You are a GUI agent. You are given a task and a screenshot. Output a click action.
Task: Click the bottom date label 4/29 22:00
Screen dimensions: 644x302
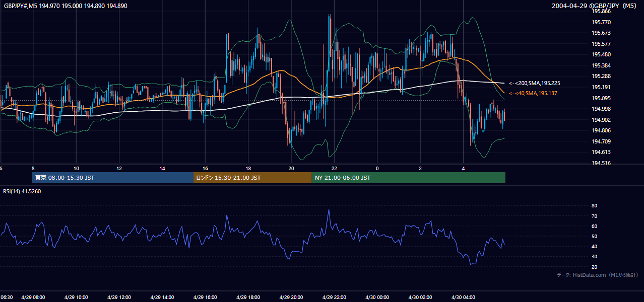pyautogui.click(x=334, y=297)
